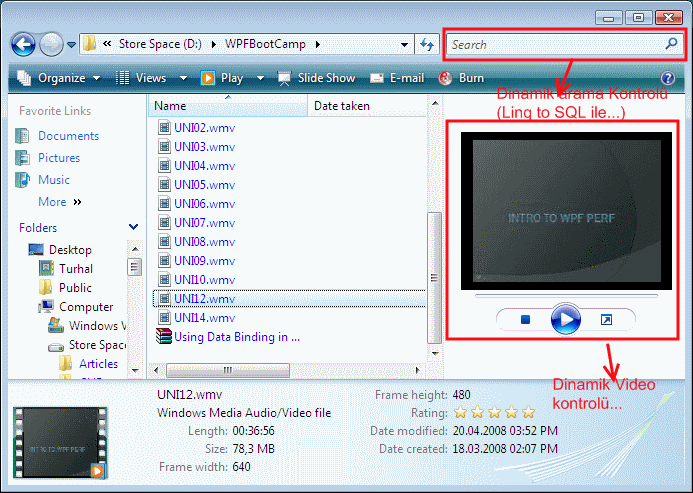Sort by the Date taken column header
This screenshot has width=693, height=493.
pyautogui.click(x=342, y=106)
